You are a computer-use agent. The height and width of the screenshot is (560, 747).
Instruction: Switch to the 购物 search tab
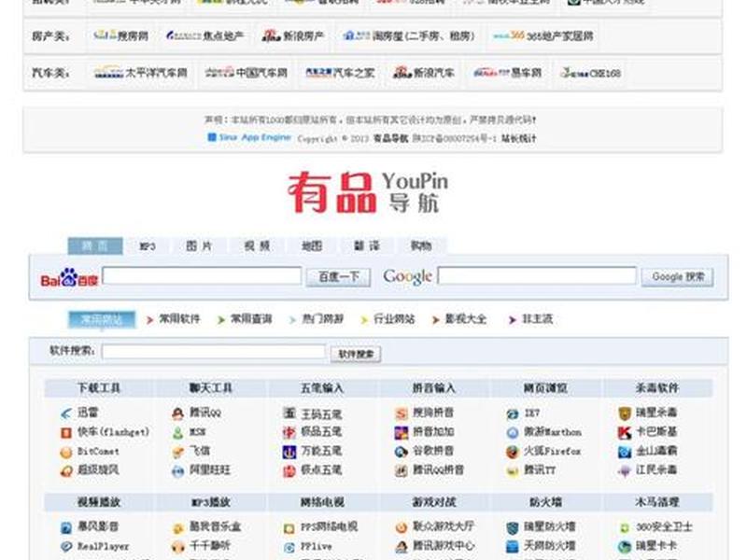click(x=421, y=246)
